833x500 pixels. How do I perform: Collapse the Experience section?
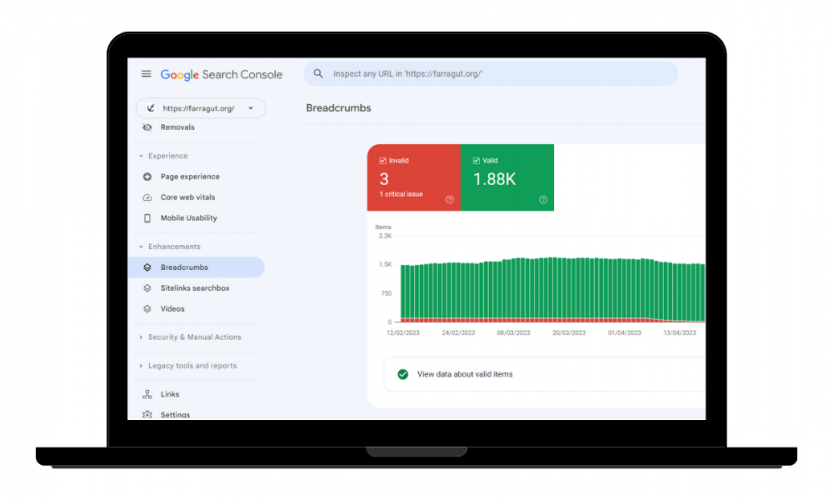point(163,156)
